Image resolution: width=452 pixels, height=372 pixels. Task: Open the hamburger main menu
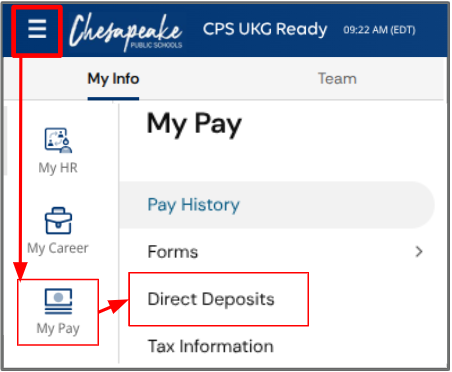point(37,29)
